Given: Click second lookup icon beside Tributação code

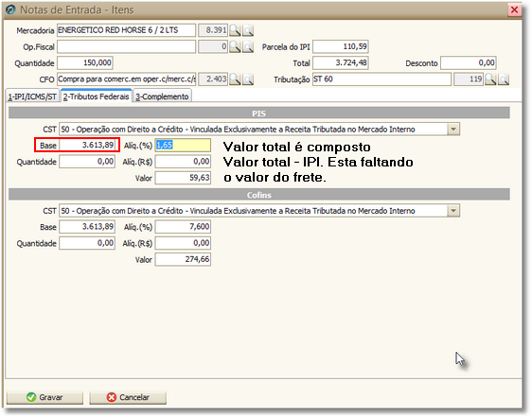Looking at the screenshot, I should pyautogui.click(x=504, y=79).
